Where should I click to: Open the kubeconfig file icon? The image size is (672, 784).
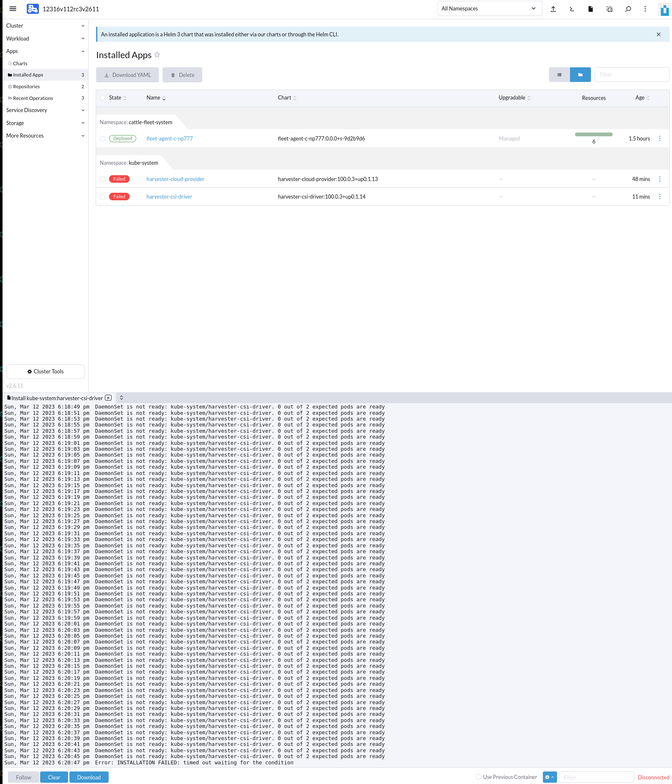(x=591, y=9)
